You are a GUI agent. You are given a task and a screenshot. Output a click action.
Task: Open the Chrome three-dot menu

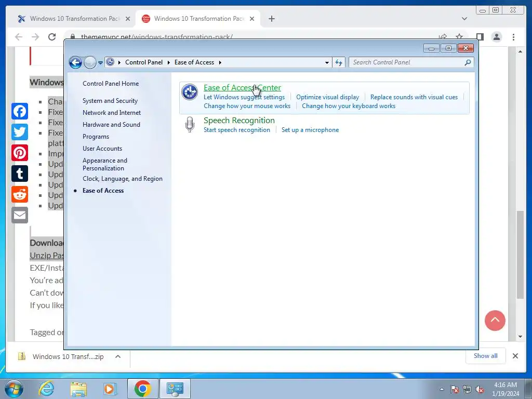[x=513, y=37]
